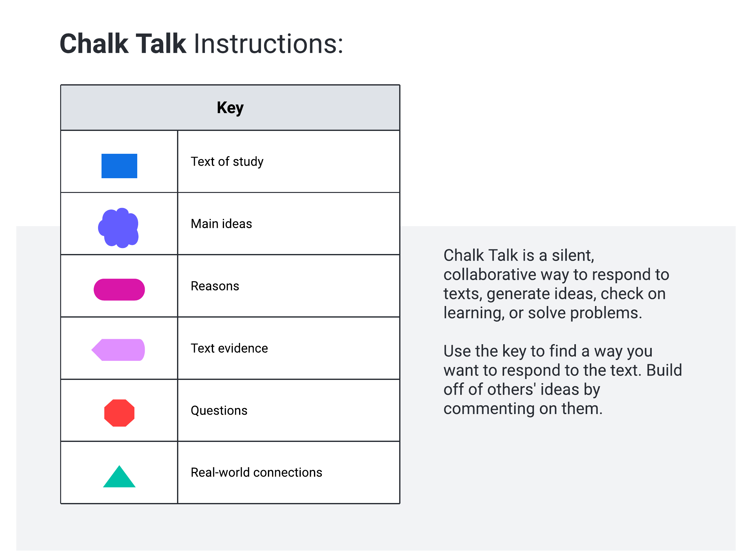
Task: Click the red octagon Questions shape
Action: 119,413
